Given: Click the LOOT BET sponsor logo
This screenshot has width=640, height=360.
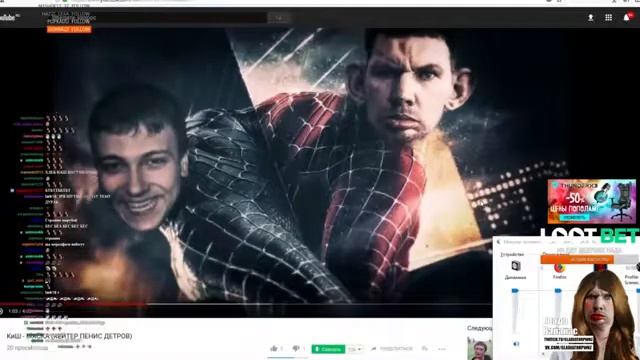Looking at the screenshot, I should [589, 235].
